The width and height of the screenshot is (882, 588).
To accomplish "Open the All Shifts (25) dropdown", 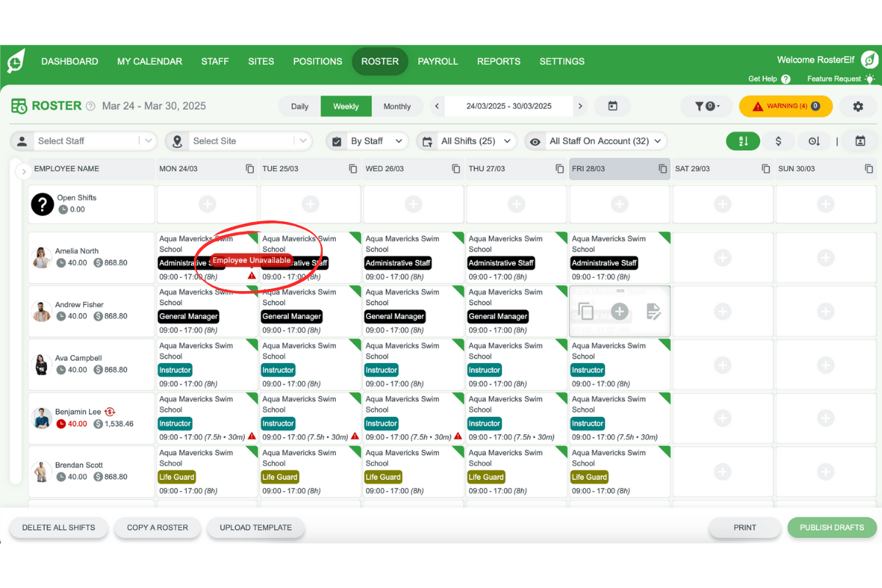I will (467, 141).
